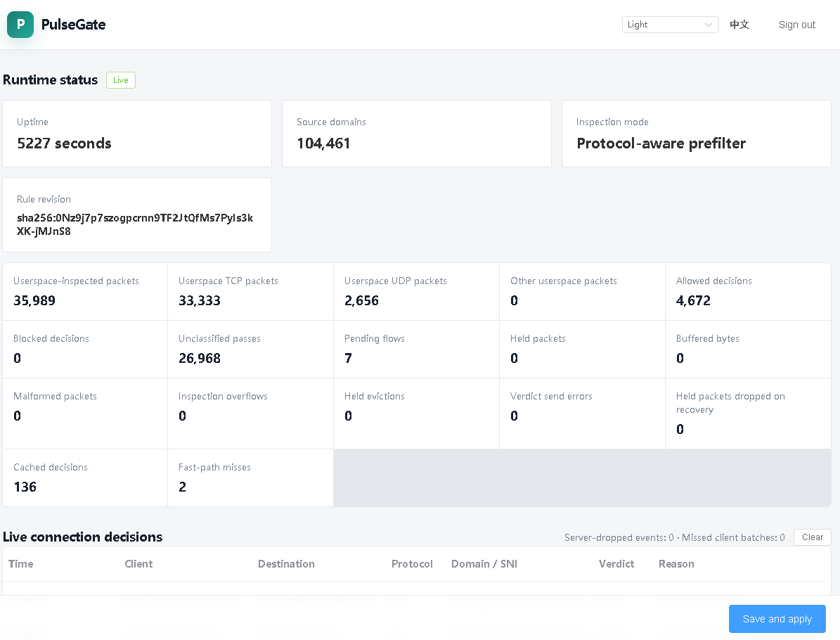Image resolution: width=840 pixels, height=640 pixels.
Task: Click the Runtime status heading
Action: 51,80
